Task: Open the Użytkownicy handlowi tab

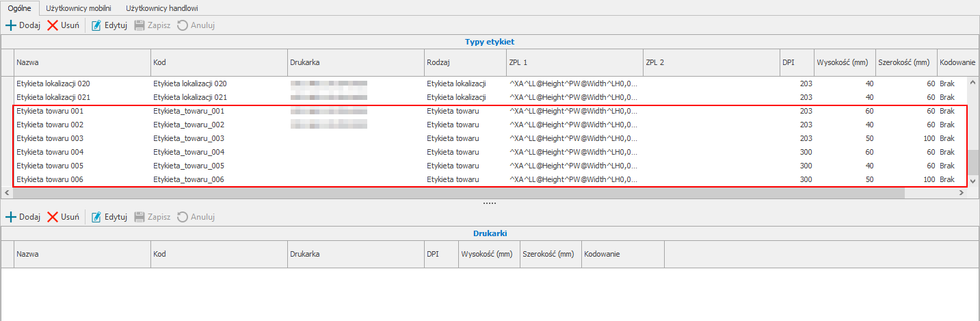Action: (x=162, y=8)
